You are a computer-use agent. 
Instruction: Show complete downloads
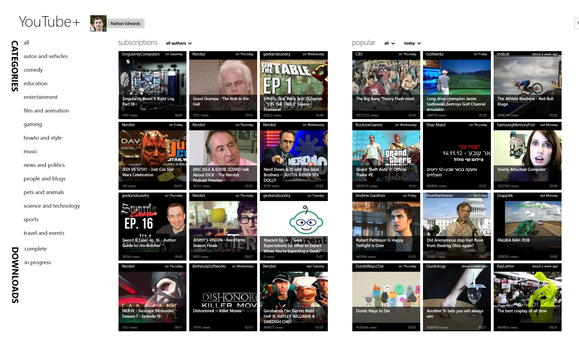[x=35, y=249]
